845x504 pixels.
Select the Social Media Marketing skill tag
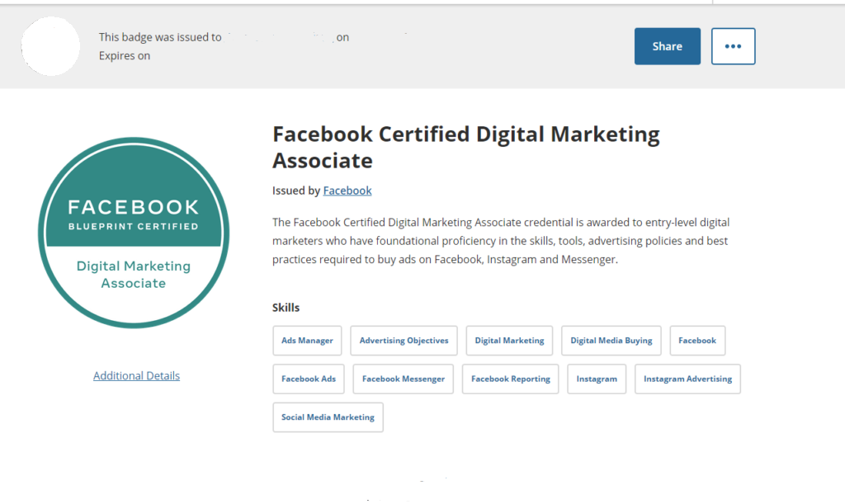328,417
